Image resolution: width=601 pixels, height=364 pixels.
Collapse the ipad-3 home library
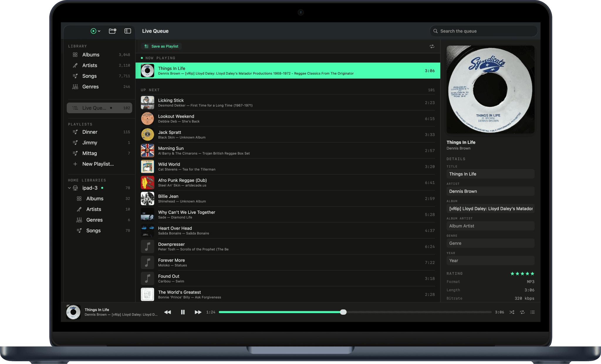pyautogui.click(x=69, y=188)
